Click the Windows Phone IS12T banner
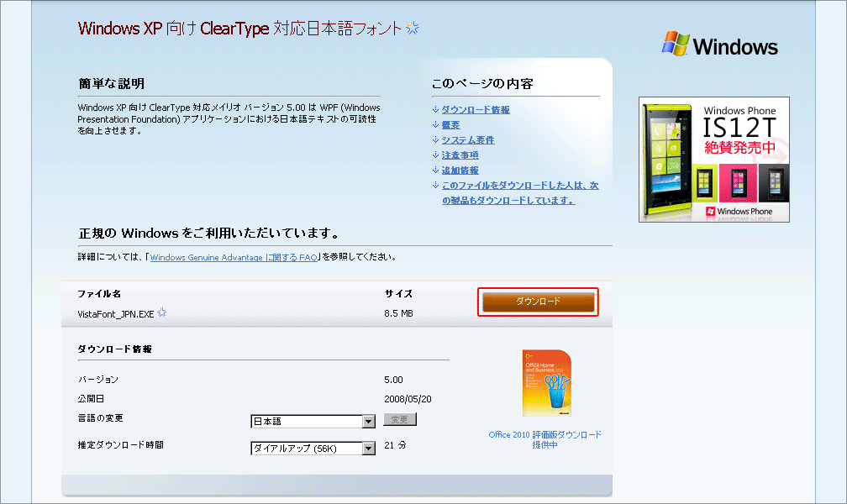 point(714,160)
